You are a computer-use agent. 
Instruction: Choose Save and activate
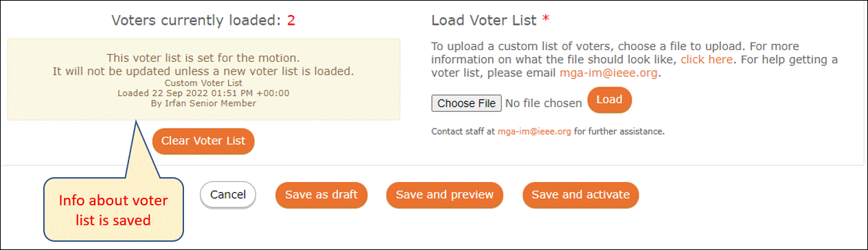pos(580,194)
